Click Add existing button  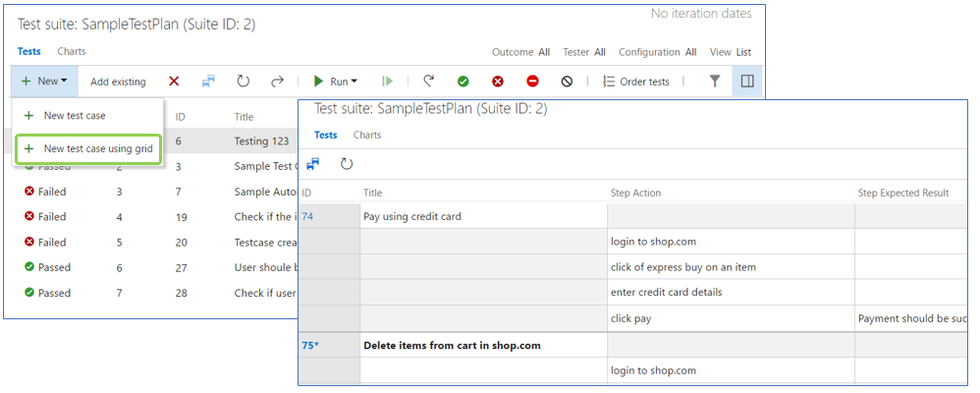118,82
